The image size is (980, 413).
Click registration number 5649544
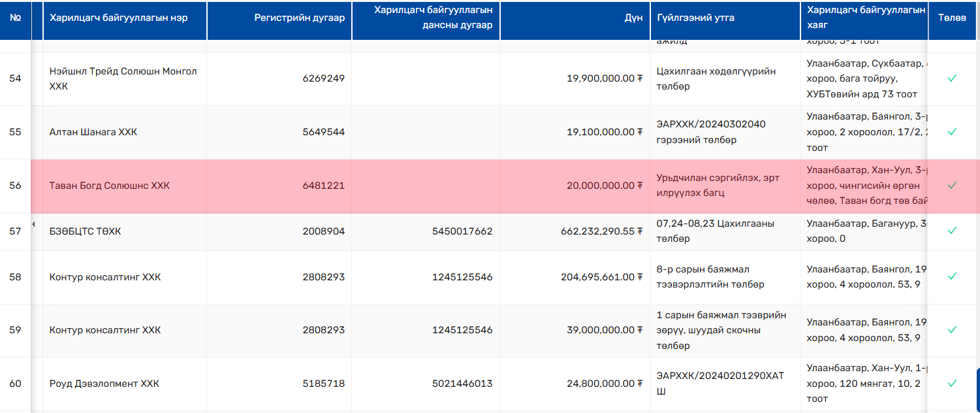(323, 132)
